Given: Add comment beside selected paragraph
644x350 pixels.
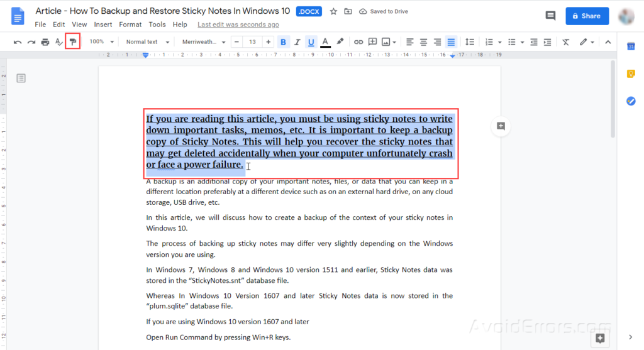Looking at the screenshot, I should [501, 126].
